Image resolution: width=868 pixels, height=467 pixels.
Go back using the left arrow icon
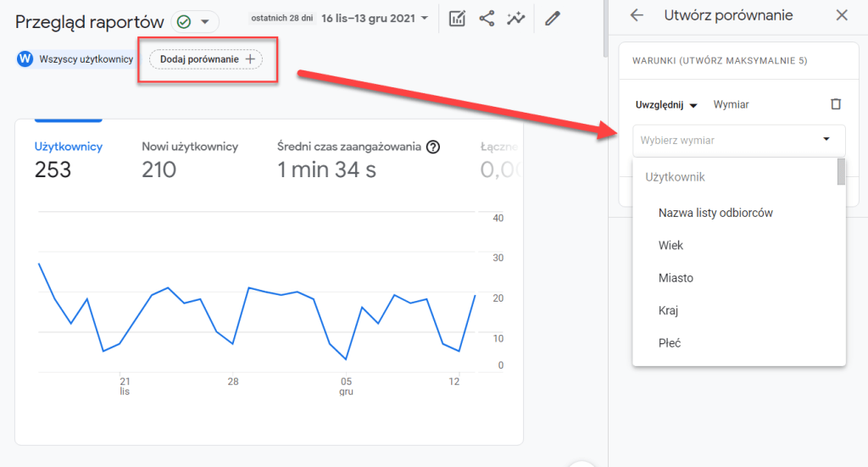click(x=637, y=15)
